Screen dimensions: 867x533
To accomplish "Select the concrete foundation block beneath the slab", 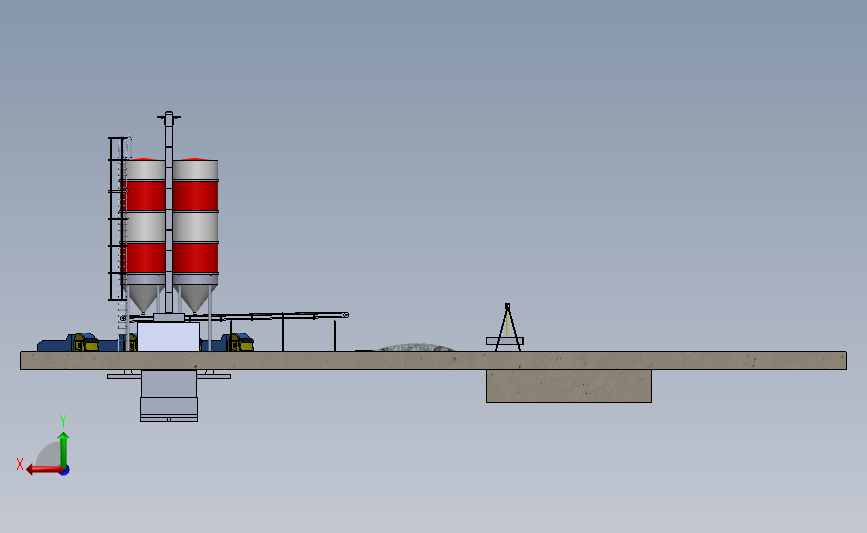I will click(x=569, y=386).
